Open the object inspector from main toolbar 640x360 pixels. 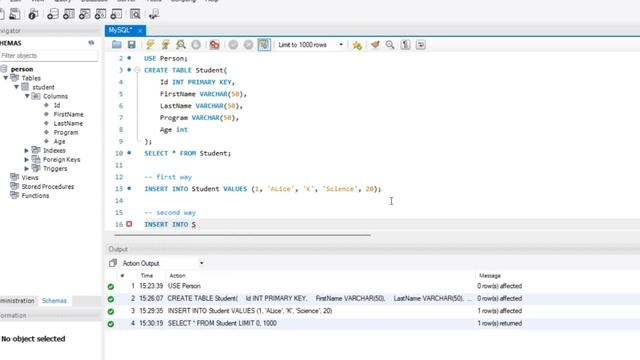click(33, 14)
